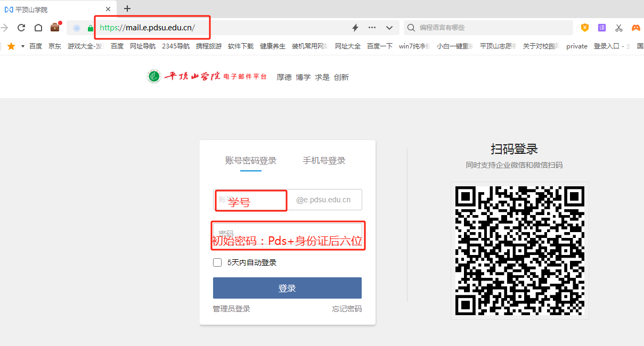The height and width of the screenshot is (346, 644).
Task: Open the 管理员登录 link
Action: point(232,309)
